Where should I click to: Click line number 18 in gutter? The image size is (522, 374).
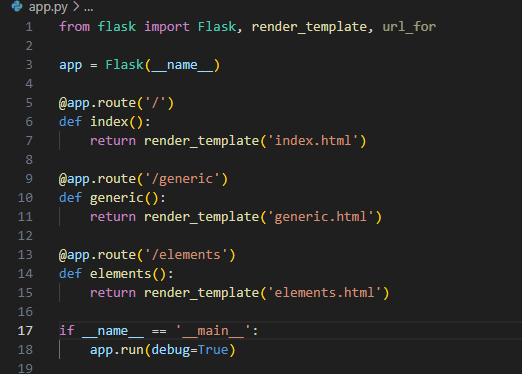(x=25, y=350)
